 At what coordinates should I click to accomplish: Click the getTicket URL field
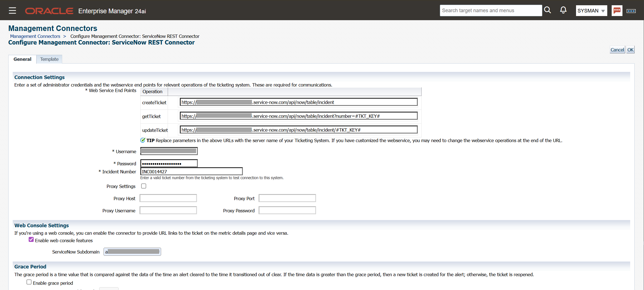pyautogui.click(x=299, y=116)
